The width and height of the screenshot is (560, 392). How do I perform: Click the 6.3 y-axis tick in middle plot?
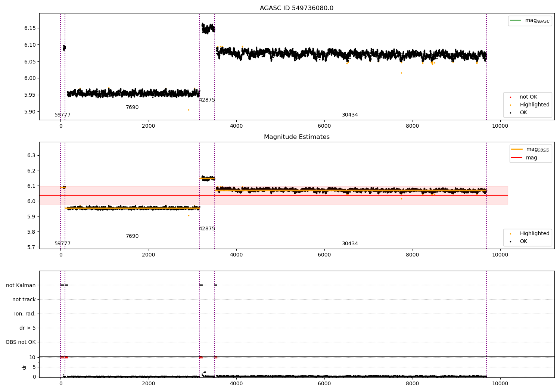[31, 156]
